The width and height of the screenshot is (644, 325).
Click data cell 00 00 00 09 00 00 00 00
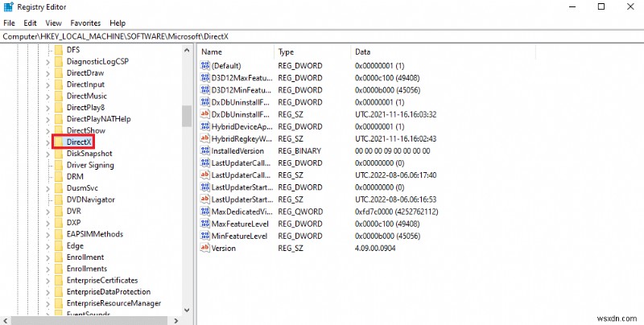[x=392, y=150]
